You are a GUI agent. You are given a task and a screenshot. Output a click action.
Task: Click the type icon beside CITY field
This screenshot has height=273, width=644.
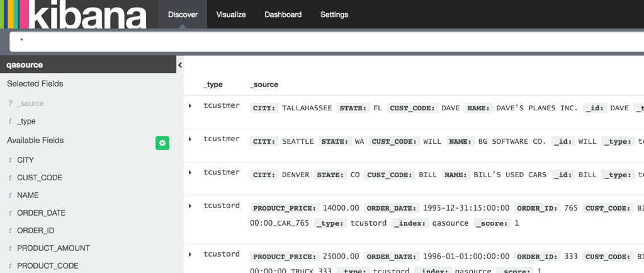10,160
